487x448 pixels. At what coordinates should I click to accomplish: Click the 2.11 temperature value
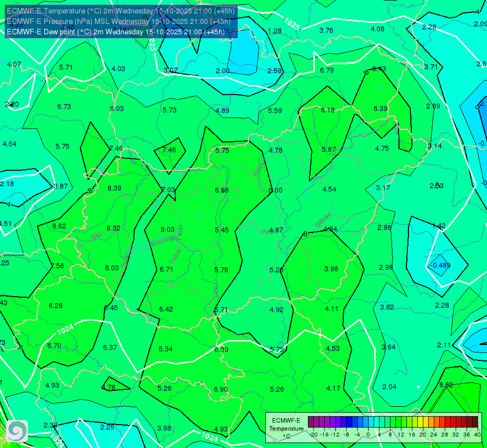pyautogui.click(x=444, y=345)
